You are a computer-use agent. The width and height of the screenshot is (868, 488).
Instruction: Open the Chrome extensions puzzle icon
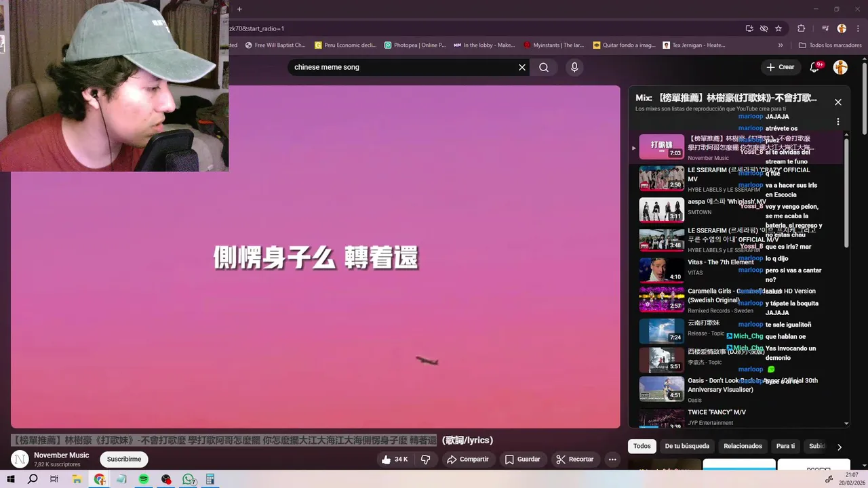(802, 28)
